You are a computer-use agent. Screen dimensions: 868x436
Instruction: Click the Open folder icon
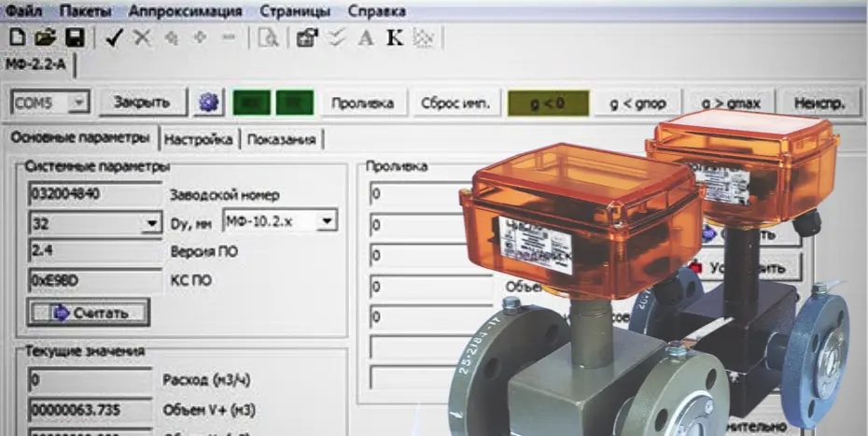click(46, 37)
